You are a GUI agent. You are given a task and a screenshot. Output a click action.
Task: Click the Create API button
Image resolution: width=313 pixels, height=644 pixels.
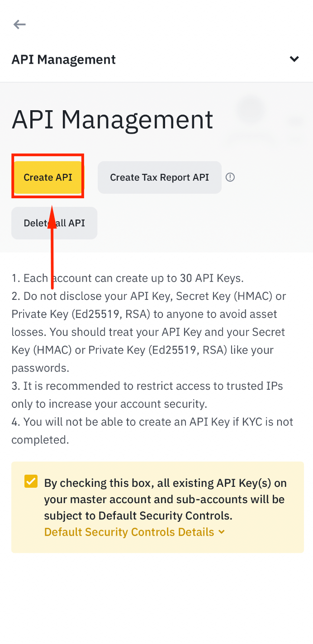click(x=47, y=177)
